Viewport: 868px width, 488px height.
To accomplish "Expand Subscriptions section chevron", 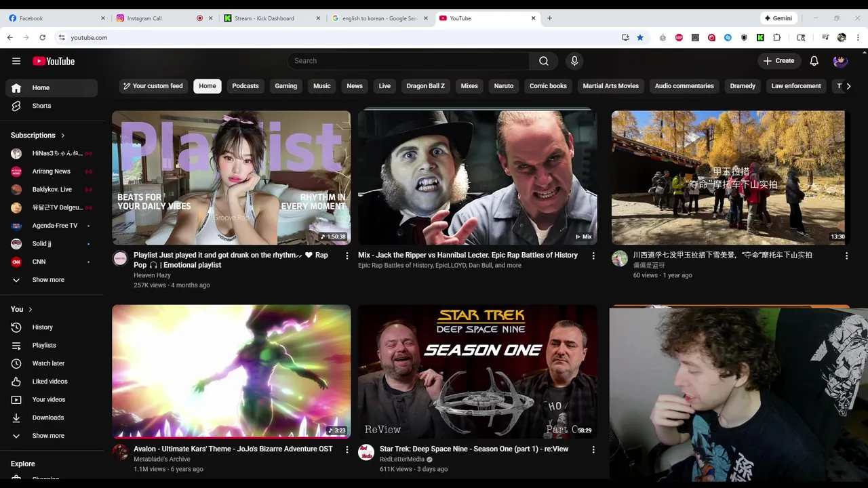I will tap(63, 136).
